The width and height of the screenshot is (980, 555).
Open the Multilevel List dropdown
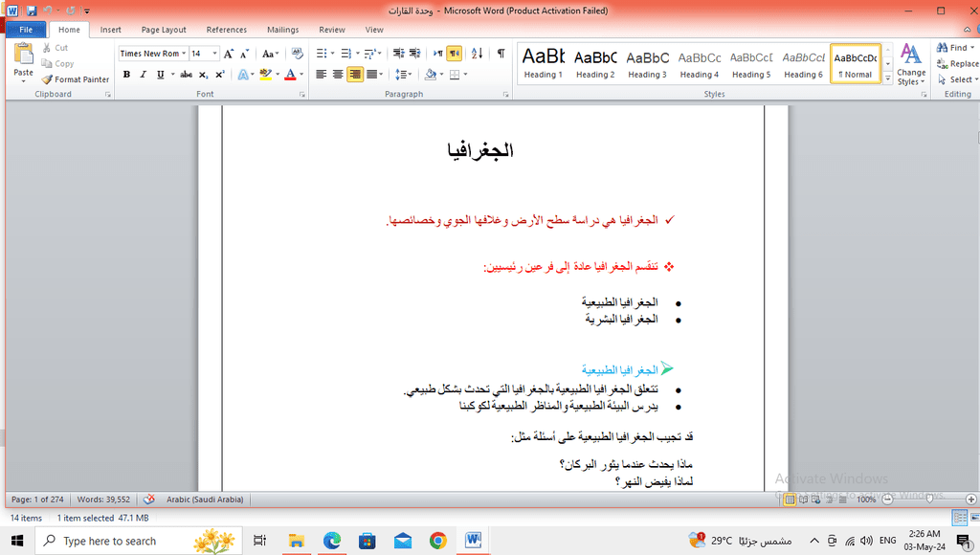tap(381, 54)
